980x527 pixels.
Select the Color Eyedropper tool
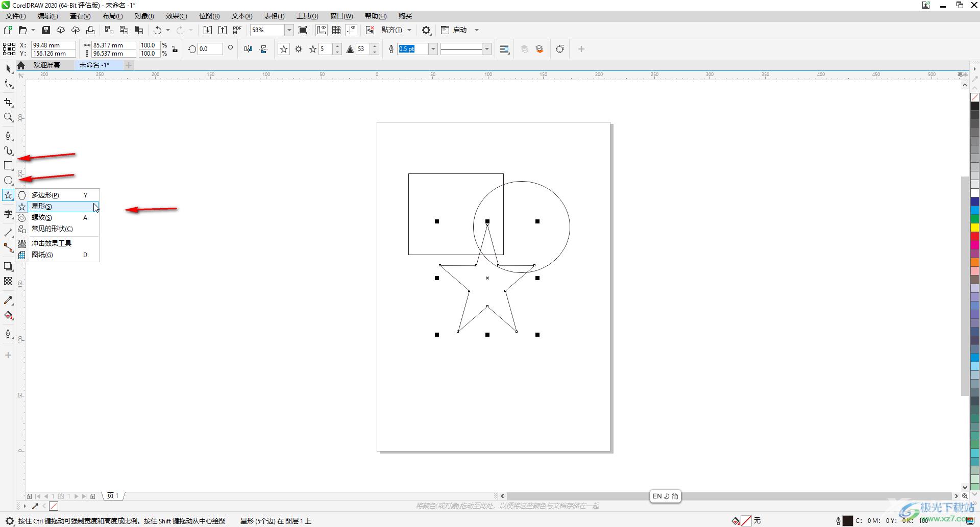[8, 300]
